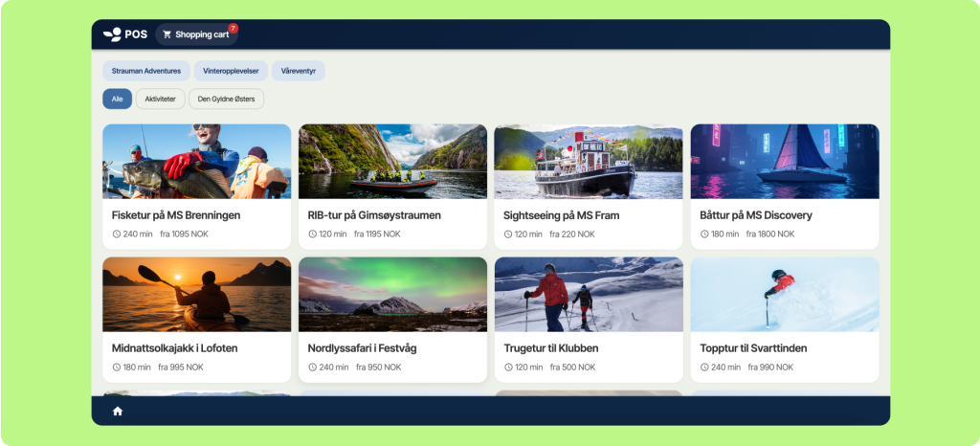980x446 pixels.
Task: Filter by Den Gyldne Østers
Action: (226, 99)
